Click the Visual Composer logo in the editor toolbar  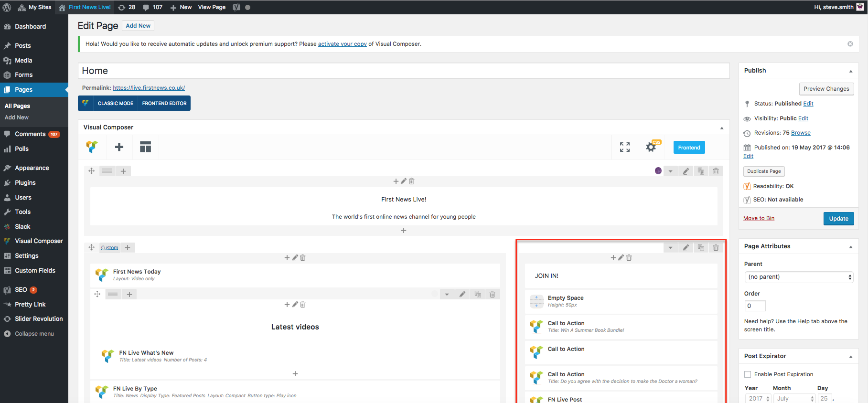pos(92,147)
